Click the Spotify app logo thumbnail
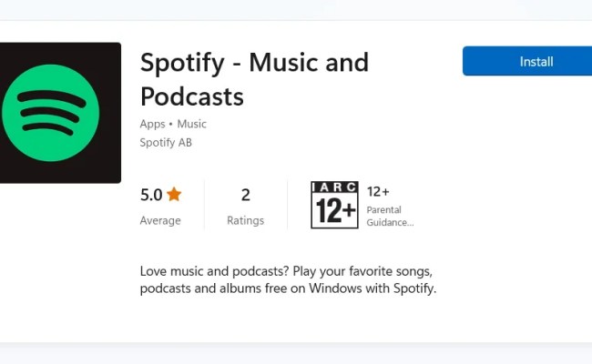The image size is (592, 364). coord(59,113)
